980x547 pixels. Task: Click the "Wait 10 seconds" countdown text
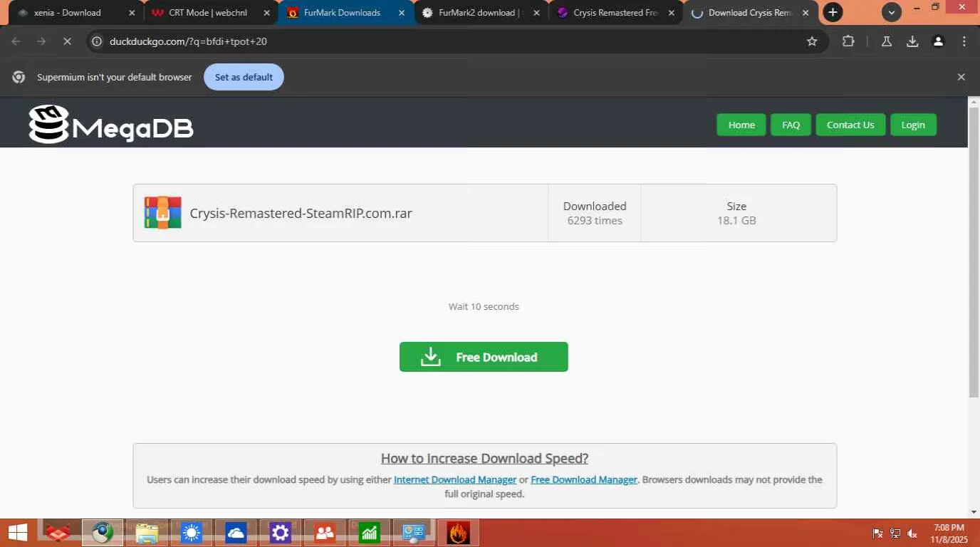tap(484, 306)
